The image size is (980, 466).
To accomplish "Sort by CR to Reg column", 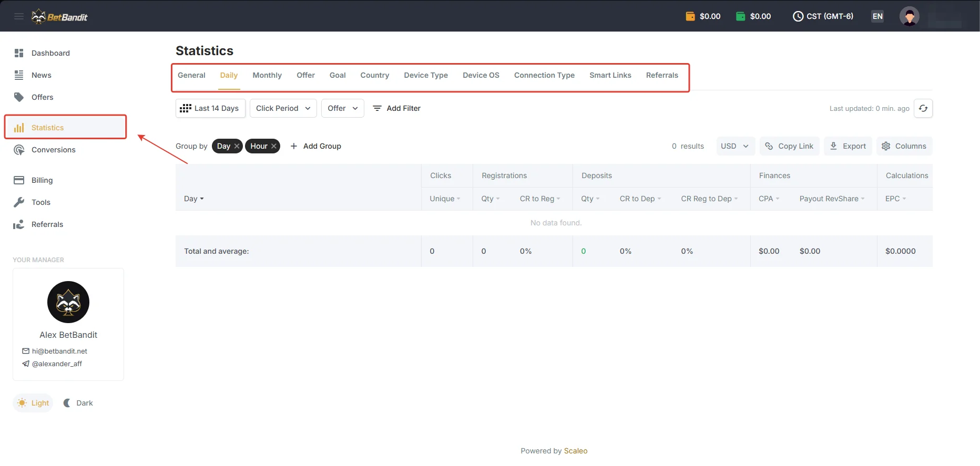I will point(540,199).
